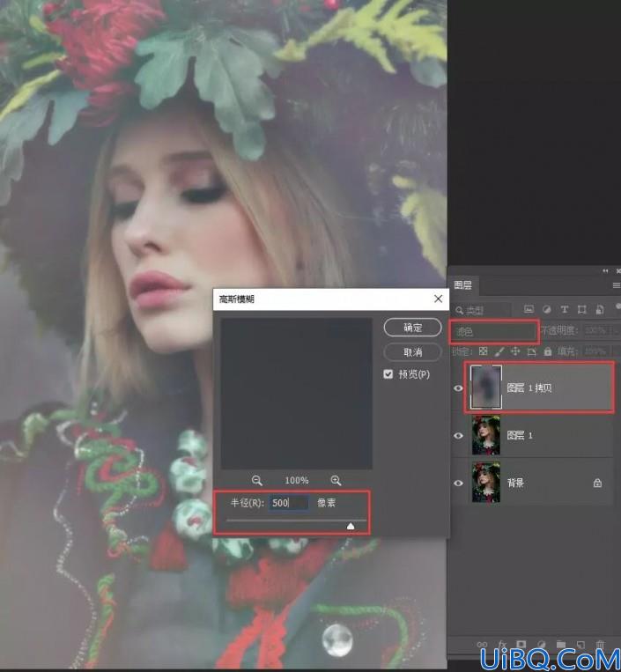Screen dimensions: 621x672
Task: Add a layer mask
Action: [x=521, y=644]
